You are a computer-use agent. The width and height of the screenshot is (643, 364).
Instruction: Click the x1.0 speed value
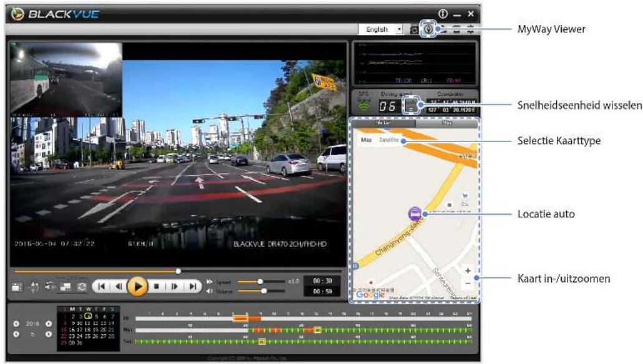pyautogui.click(x=294, y=282)
